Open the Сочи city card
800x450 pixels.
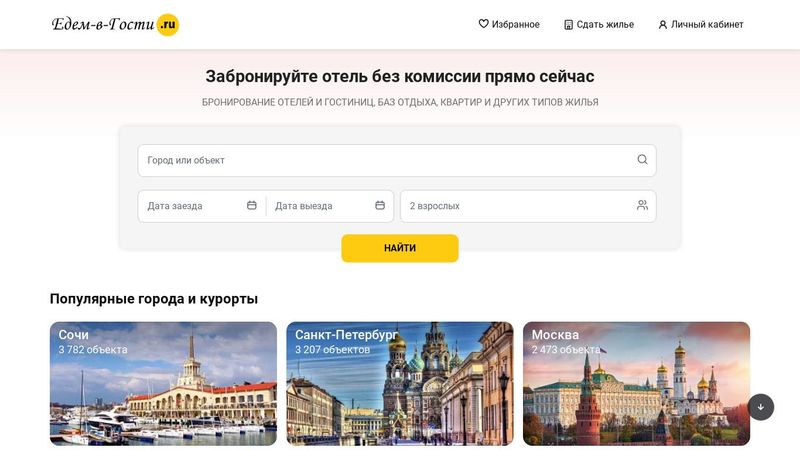(163, 384)
